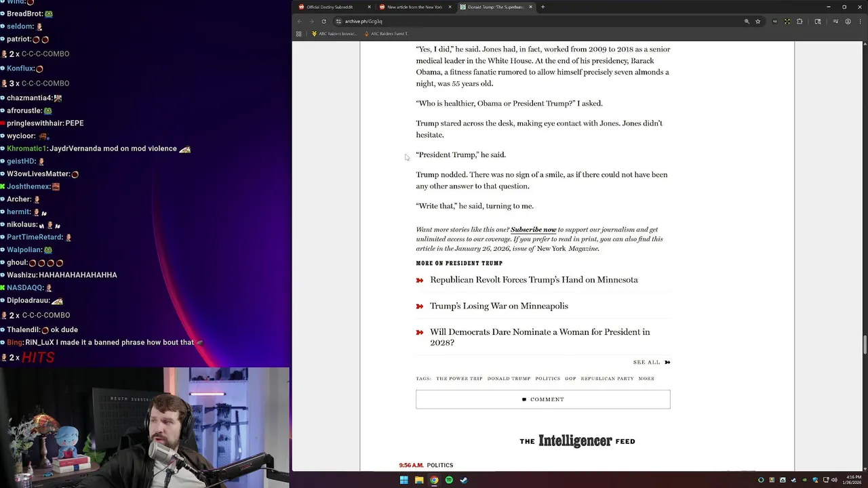The height and width of the screenshot is (488, 868).
Task: Open Spotify from the taskbar
Action: (449, 480)
